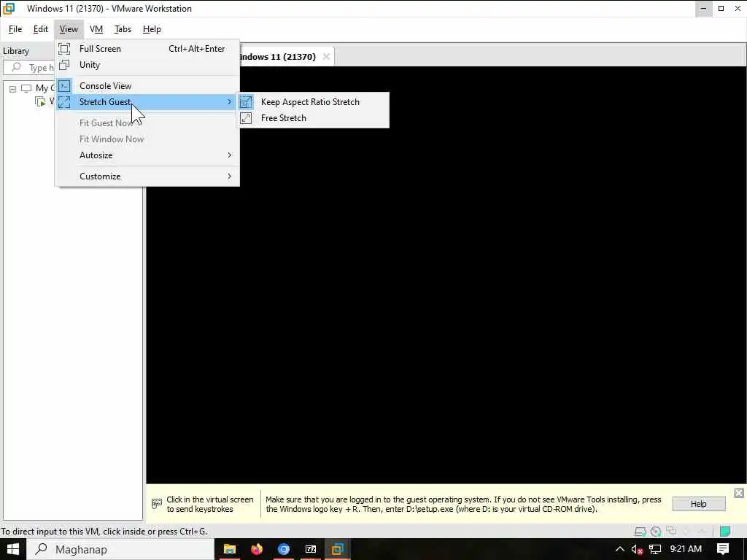Open 7-Zip from the taskbar
Screen dimensions: 747x560
311,550
